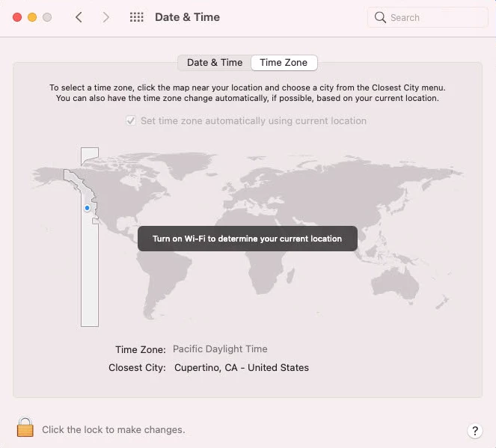
Task: Click the 'Closest City:' label
Action: [x=137, y=368]
